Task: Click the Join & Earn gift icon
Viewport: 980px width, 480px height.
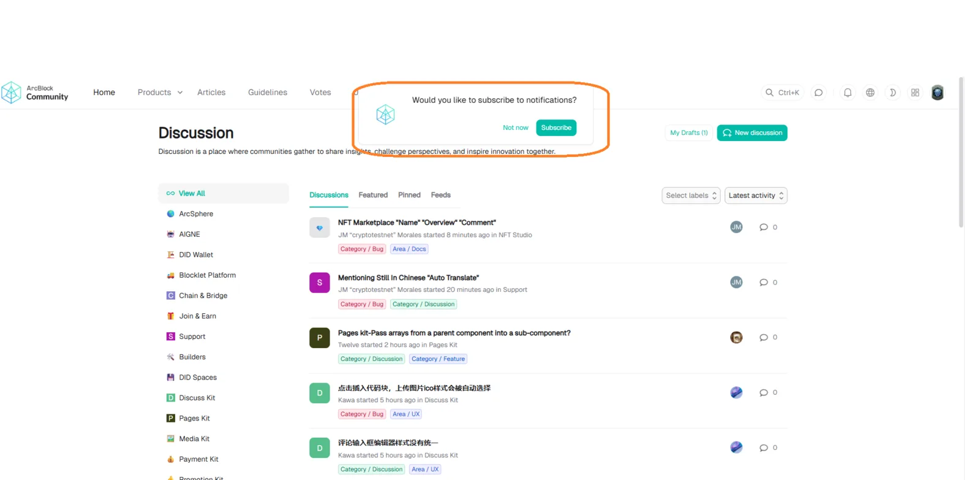Action: [x=171, y=316]
